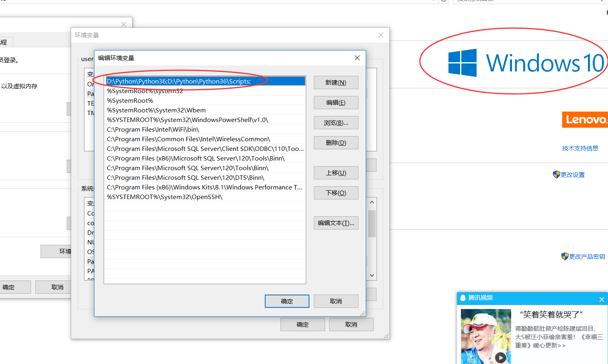608x364 pixels.
Task: Open the 技术支持信息 link
Action: click(580, 148)
